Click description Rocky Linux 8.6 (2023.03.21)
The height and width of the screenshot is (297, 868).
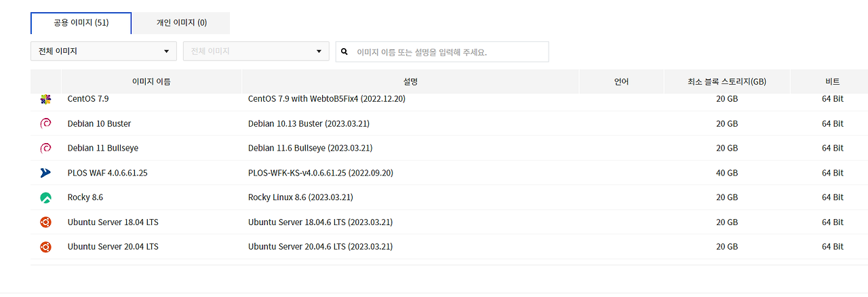click(301, 197)
